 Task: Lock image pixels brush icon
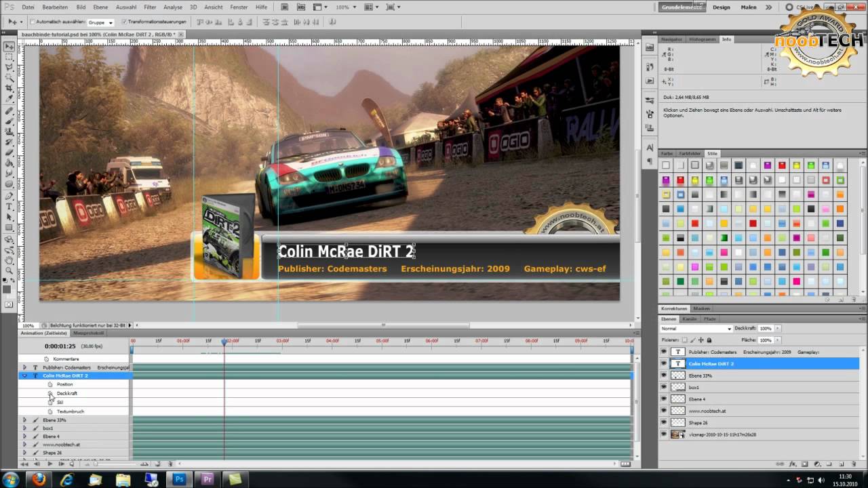(693, 340)
